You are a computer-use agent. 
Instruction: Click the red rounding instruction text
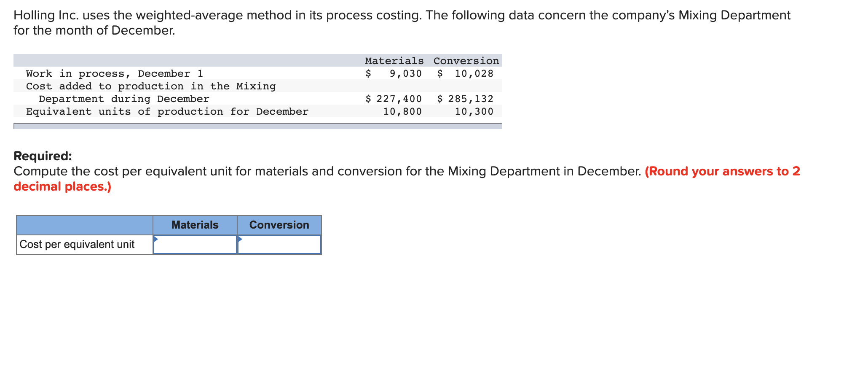(721, 171)
